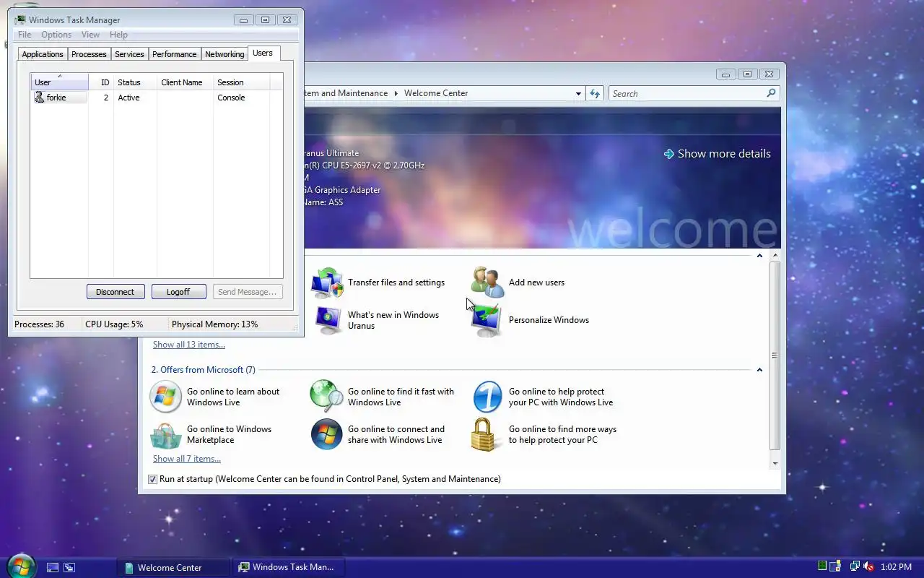Click the Console session cell

(231, 98)
